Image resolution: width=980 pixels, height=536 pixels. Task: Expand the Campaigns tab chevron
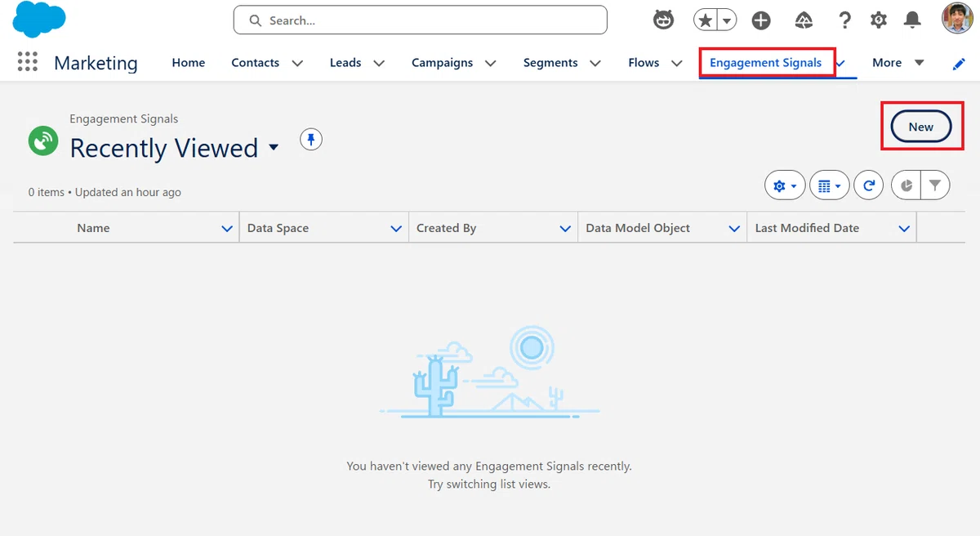[490, 64]
